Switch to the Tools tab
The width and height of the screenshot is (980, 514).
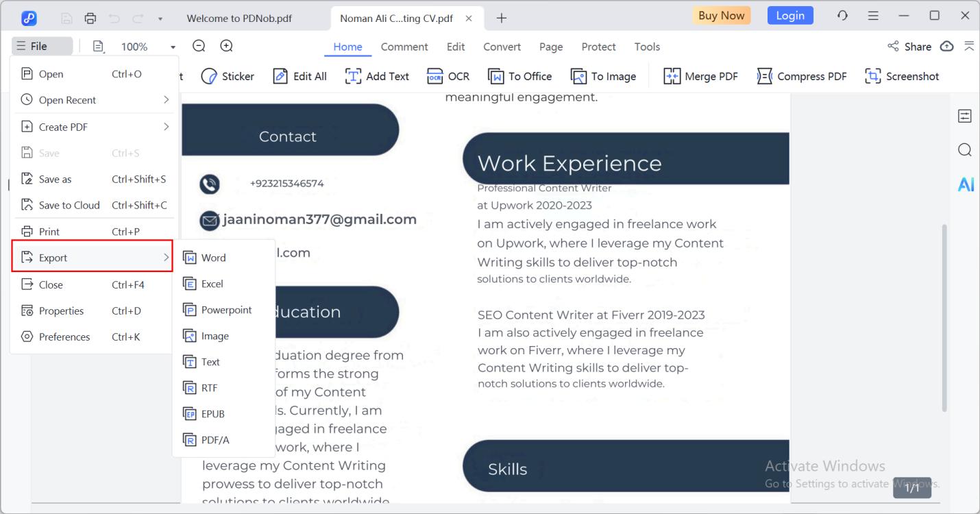tap(647, 47)
